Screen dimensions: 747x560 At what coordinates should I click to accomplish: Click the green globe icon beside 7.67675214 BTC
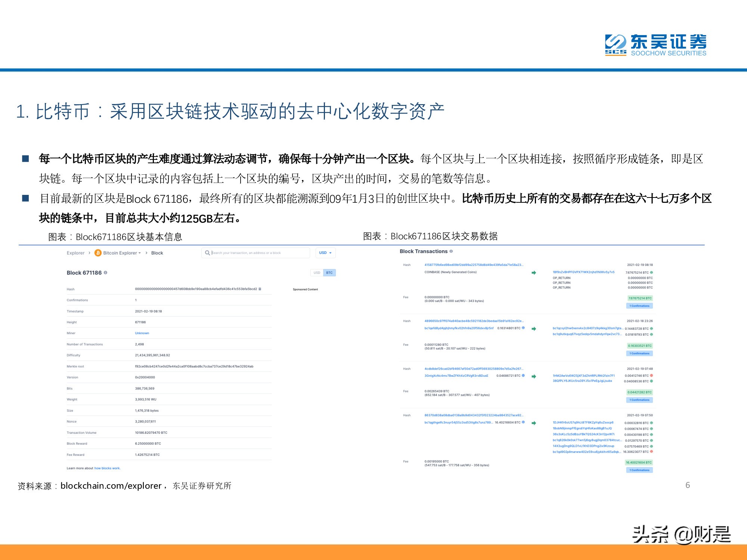click(x=652, y=273)
